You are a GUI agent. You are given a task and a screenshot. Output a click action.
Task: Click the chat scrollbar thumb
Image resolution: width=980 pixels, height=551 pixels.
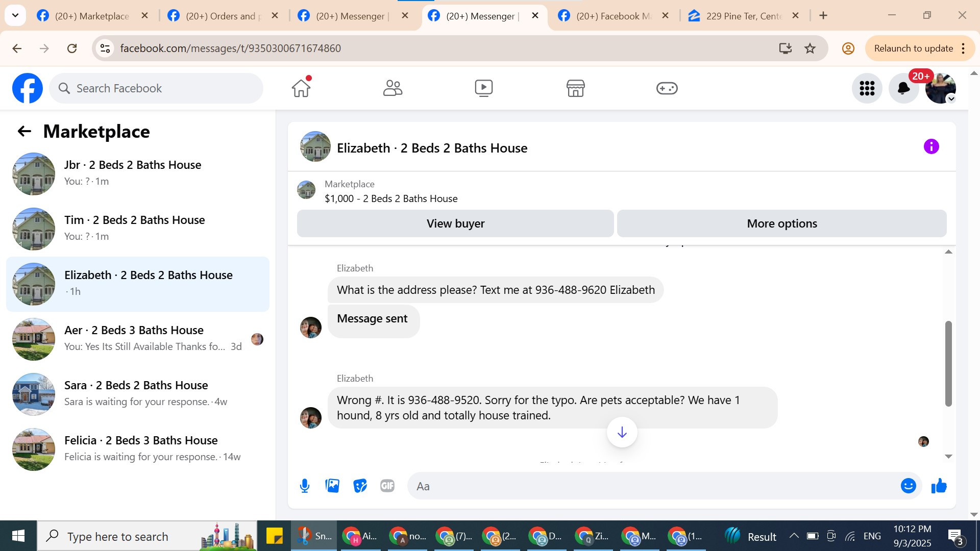tap(948, 364)
